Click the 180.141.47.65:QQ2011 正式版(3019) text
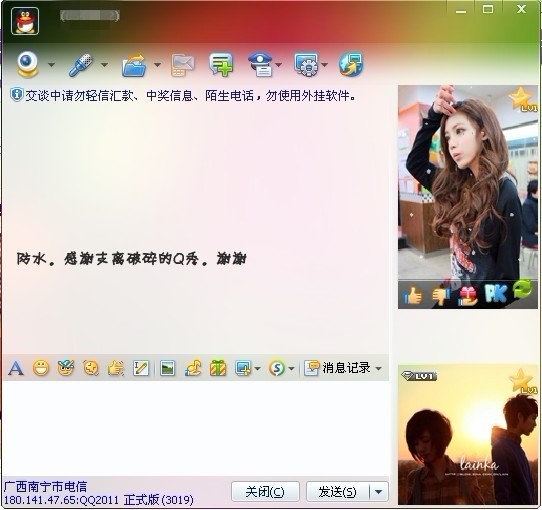This screenshot has width=542, height=510. tap(99, 500)
